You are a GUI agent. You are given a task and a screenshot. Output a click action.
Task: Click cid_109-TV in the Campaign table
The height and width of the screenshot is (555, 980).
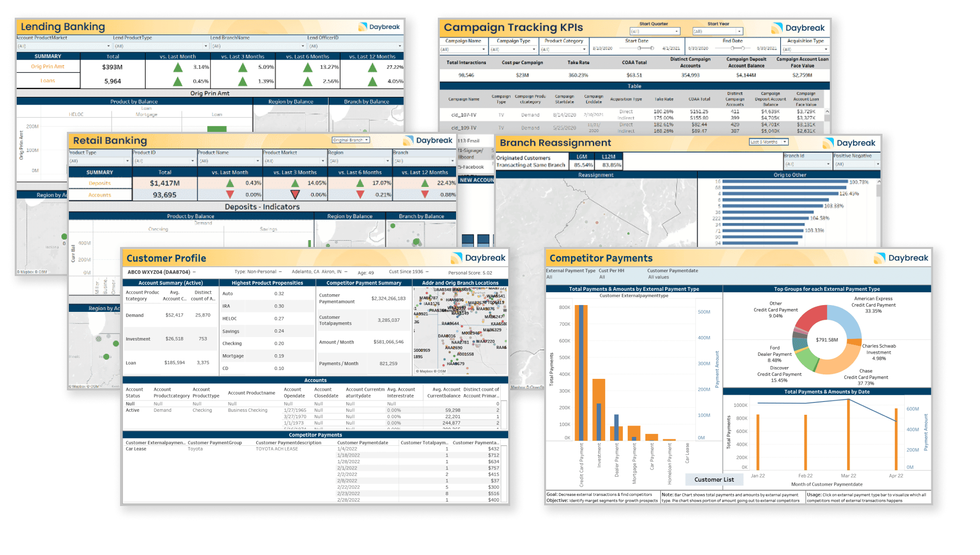pyautogui.click(x=463, y=128)
